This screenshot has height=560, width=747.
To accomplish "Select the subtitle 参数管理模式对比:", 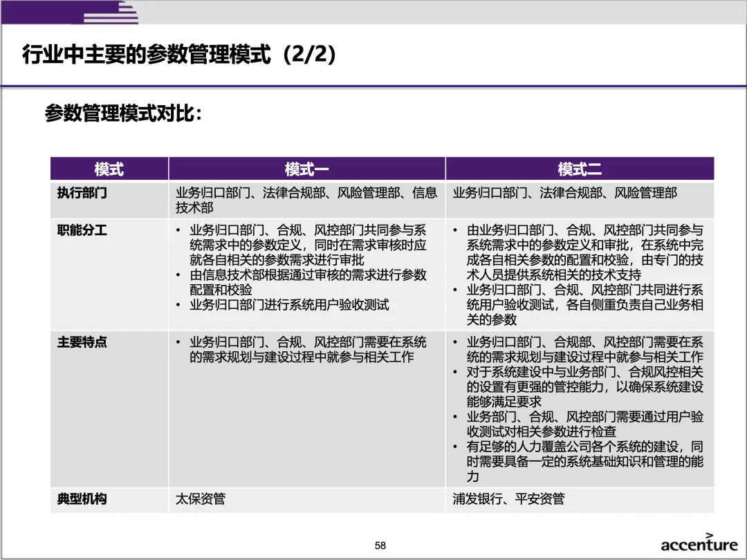I will (x=123, y=114).
